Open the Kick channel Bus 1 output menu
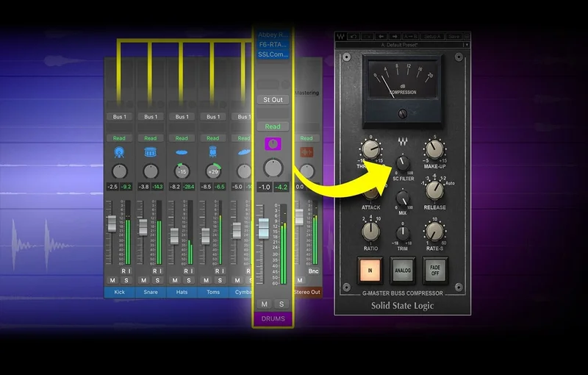Image resolution: width=588 pixels, height=375 pixels. [120, 117]
